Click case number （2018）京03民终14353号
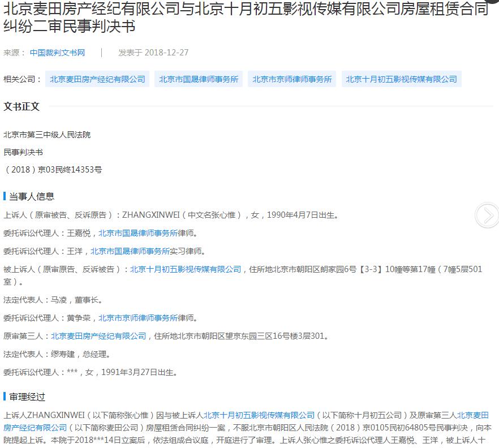Screen dimensions: 499x448 point(53,170)
